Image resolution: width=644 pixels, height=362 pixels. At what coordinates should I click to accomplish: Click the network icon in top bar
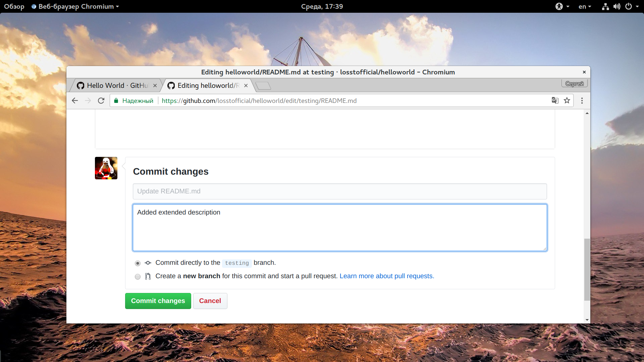point(605,6)
